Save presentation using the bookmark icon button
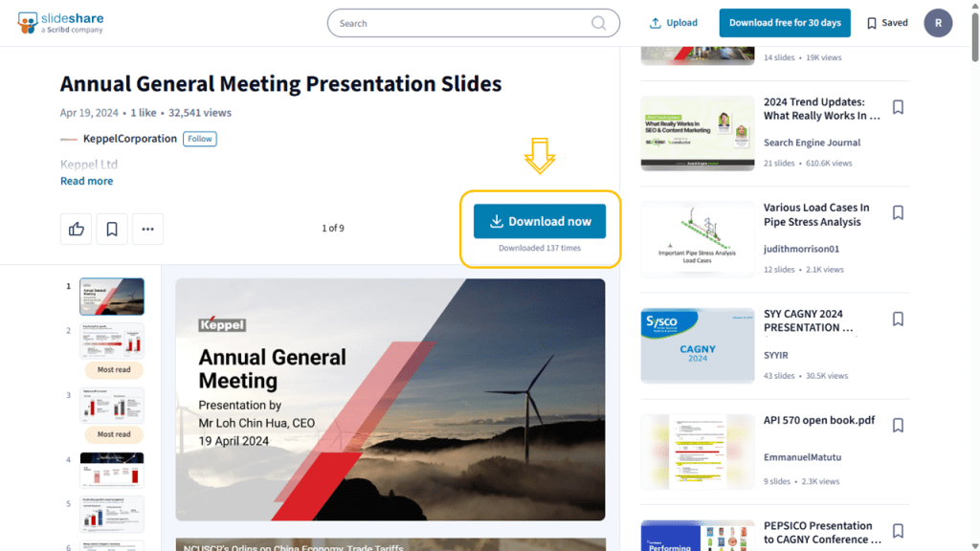 (x=112, y=229)
